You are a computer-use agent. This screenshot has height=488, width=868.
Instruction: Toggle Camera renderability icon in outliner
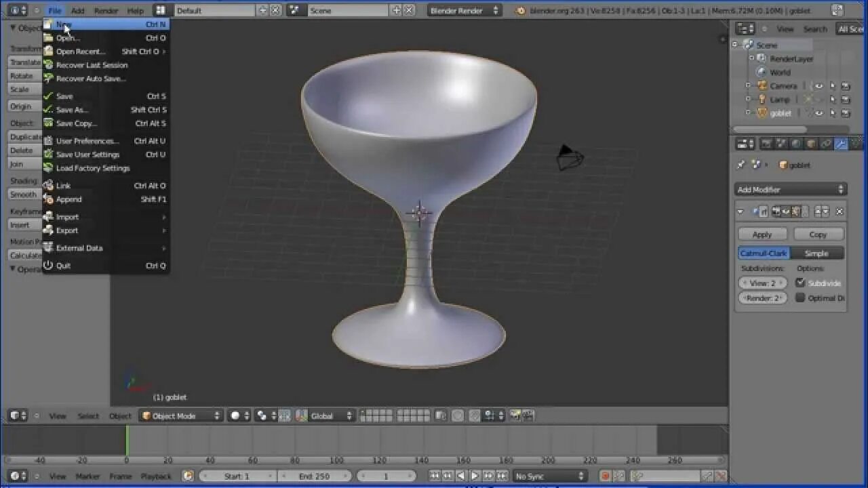click(846, 86)
